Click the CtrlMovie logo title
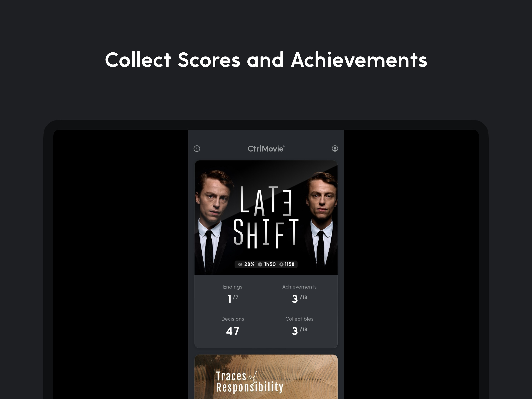Viewport: 532px width, 399px height. pyautogui.click(x=266, y=149)
